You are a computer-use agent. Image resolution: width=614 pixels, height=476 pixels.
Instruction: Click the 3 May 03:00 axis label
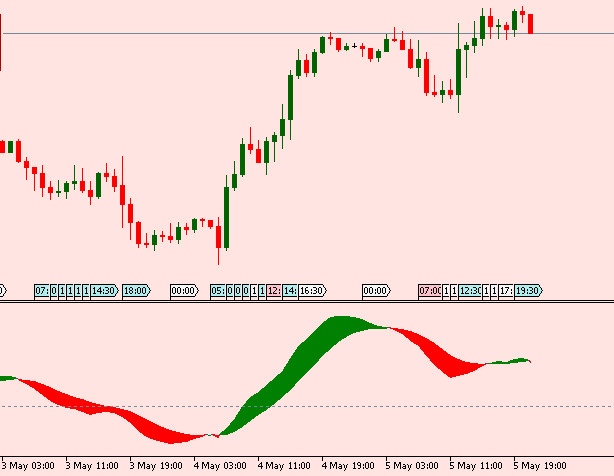pyautogui.click(x=31, y=466)
